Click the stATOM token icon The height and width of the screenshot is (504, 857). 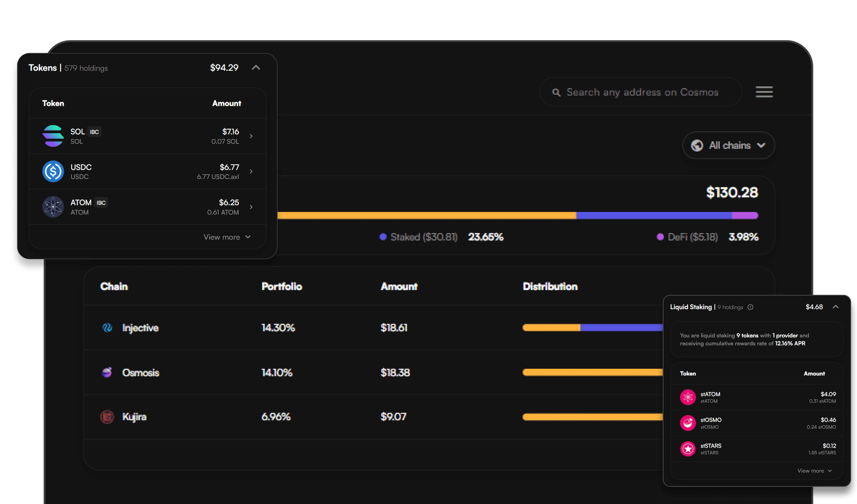(688, 397)
